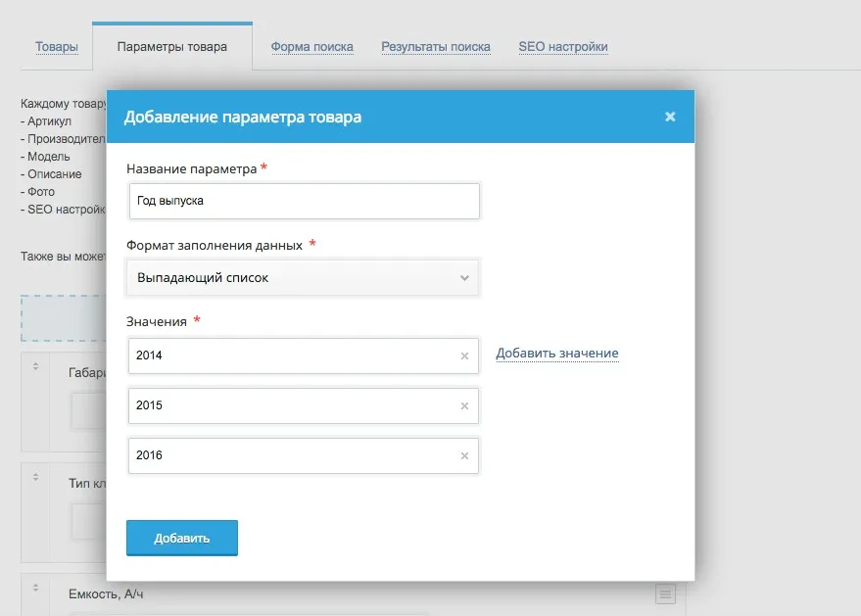Close the parameter dialog via the X icon
Screen dimensions: 861x616
pos(670,116)
